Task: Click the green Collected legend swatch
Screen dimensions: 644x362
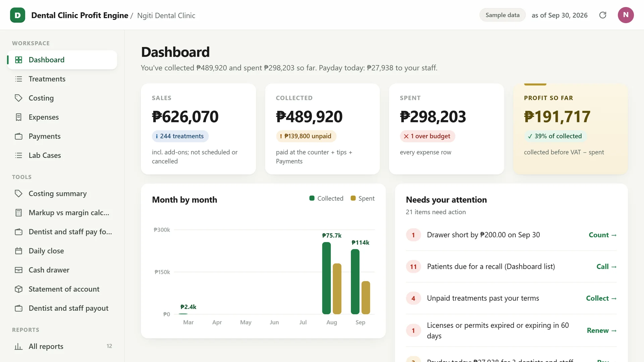Action: point(312,198)
